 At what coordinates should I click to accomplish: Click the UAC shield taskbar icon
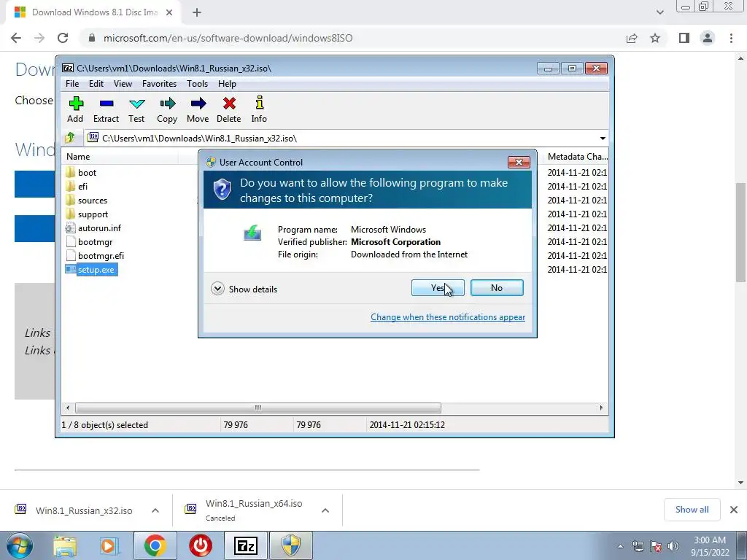click(291, 545)
